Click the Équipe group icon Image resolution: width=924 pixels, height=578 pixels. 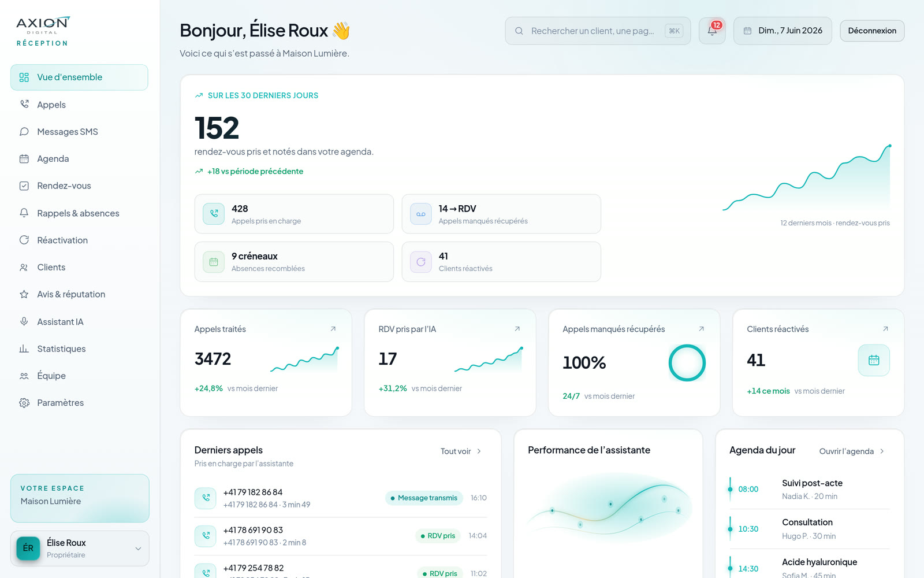[x=24, y=376]
